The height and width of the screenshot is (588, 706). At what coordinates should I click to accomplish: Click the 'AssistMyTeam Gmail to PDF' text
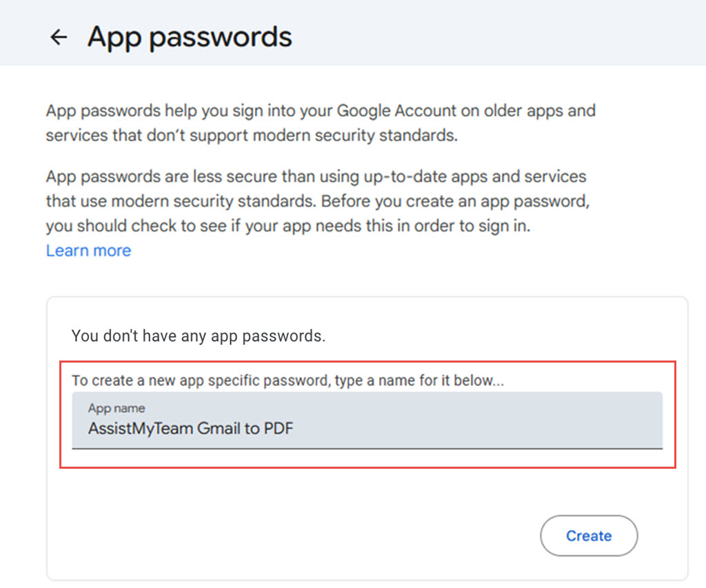[x=190, y=429]
